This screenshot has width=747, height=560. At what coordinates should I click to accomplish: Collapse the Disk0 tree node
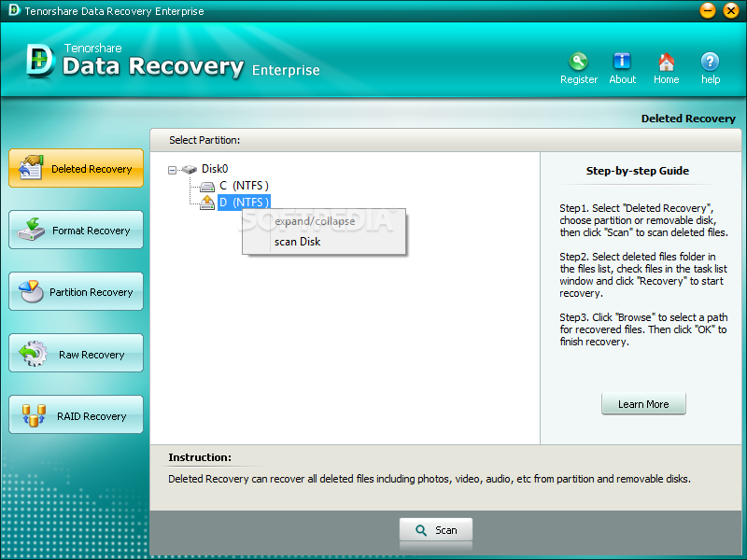(172, 170)
